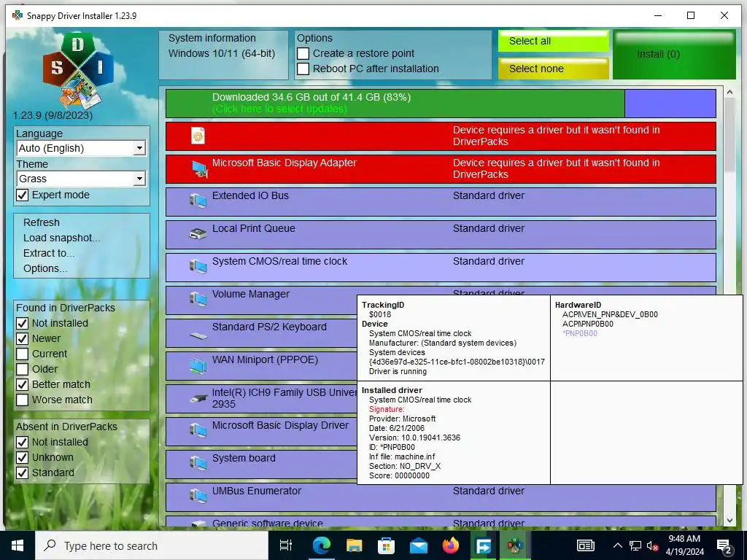Open File Explorer from the taskbar
The width and height of the screenshot is (747, 560).
354,545
